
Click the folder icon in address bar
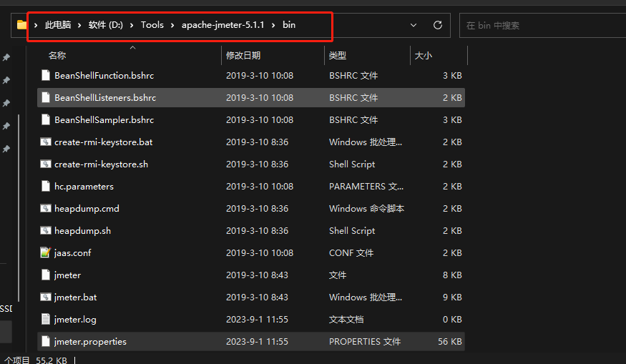coord(21,25)
